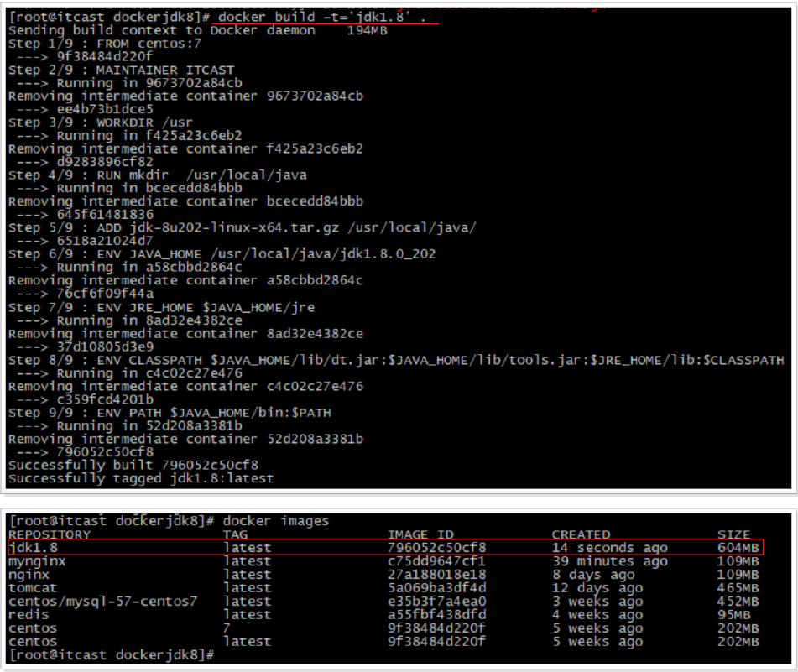Click the 'Successfully tagged jdk1.8:latest' line
Image resolution: width=798 pixels, height=672 pixels.
point(141,478)
